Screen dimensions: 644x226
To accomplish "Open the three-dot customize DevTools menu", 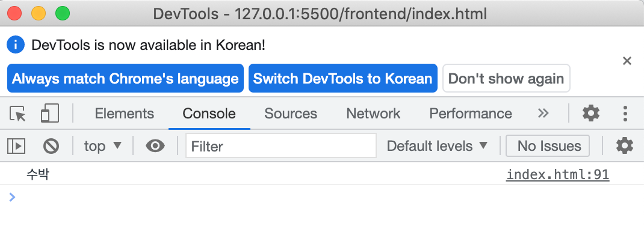I will [x=625, y=113].
